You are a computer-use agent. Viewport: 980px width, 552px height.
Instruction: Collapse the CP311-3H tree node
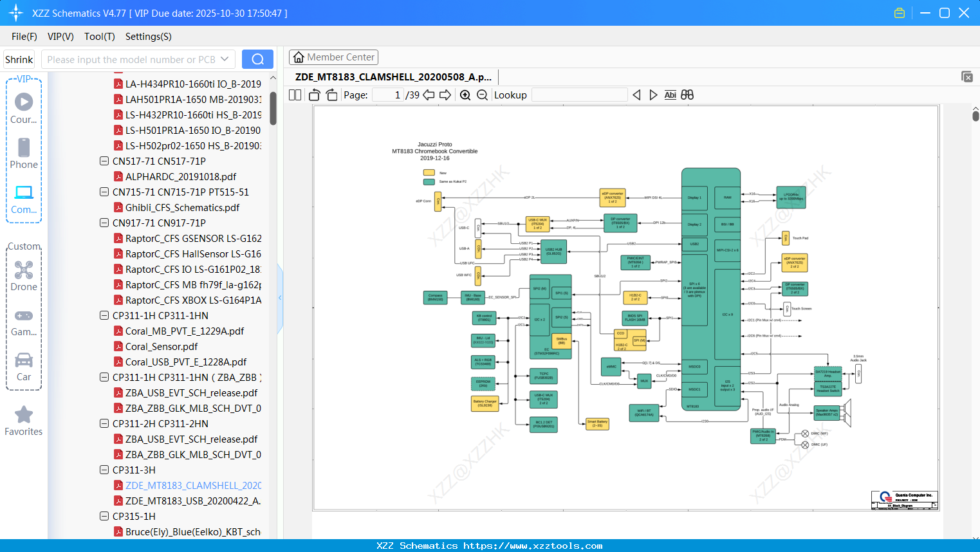pyautogui.click(x=104, y=470)
